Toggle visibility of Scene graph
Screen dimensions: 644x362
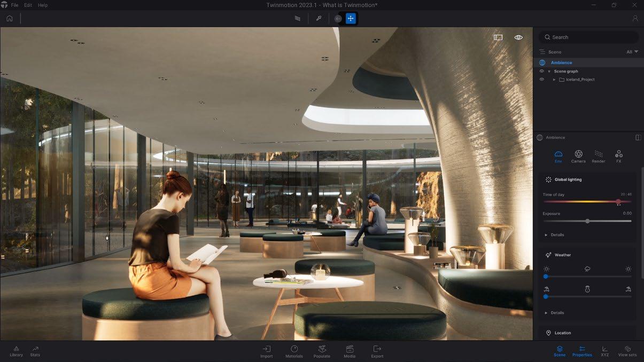coord(541,71)
